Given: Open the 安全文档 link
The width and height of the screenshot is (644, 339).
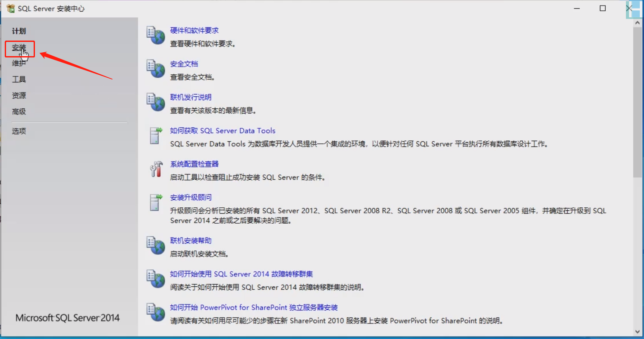Looking at the screenshot, I should point(184,64).
